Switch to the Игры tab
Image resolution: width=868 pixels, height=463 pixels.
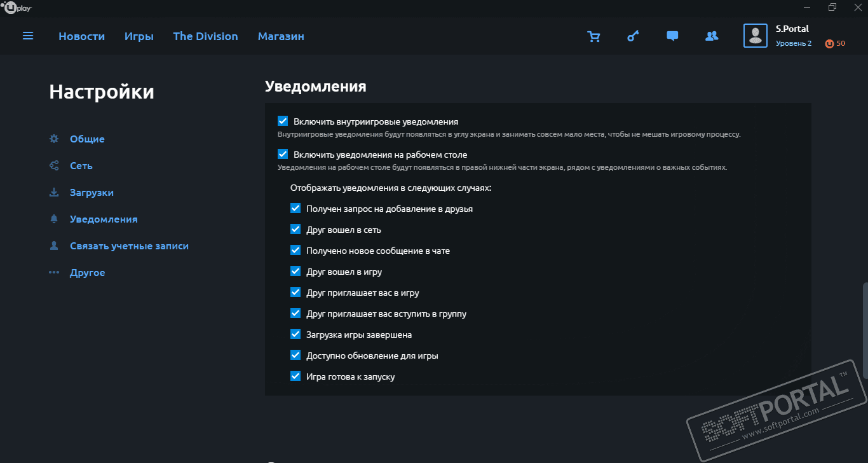pos(139,36)
